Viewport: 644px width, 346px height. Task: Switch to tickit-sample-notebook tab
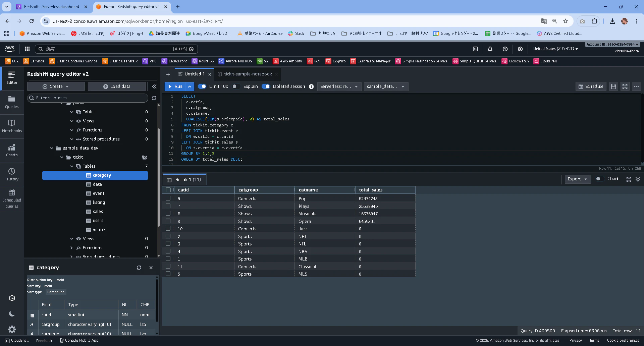click(x=248, y=74)
